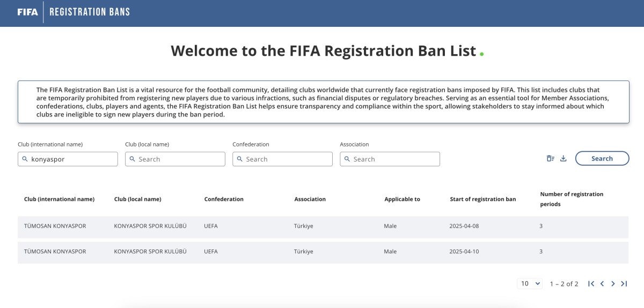Open the rows-per-page dropdown showing 10
This screenshot has height=308, width=644.
530,283
